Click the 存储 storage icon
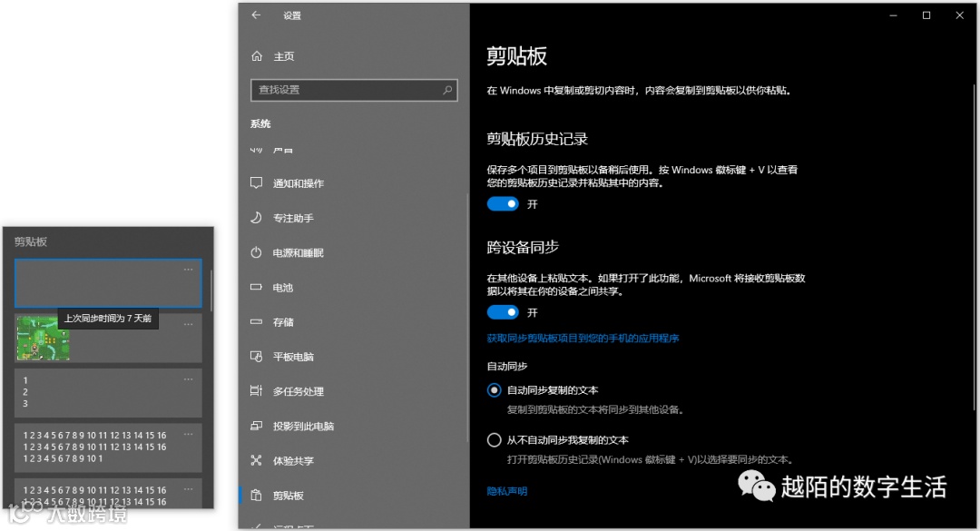Screen dimensions: 980x531 [256, 322]
